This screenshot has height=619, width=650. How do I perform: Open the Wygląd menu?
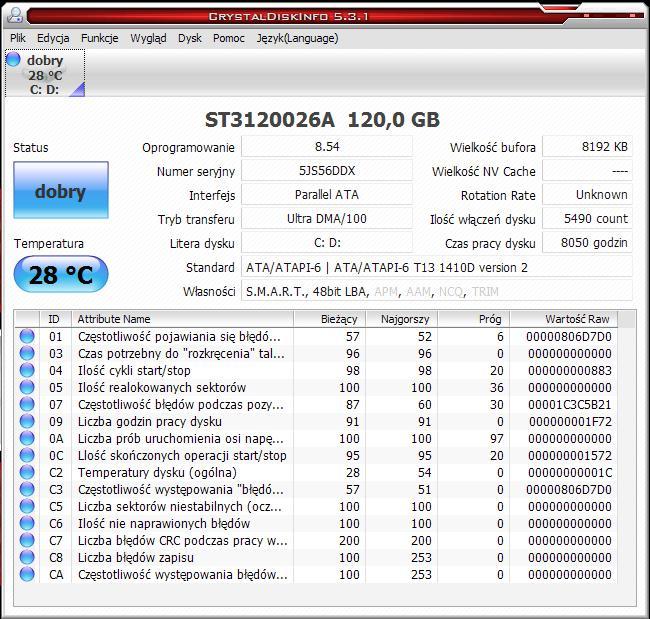tap(148, 38)
